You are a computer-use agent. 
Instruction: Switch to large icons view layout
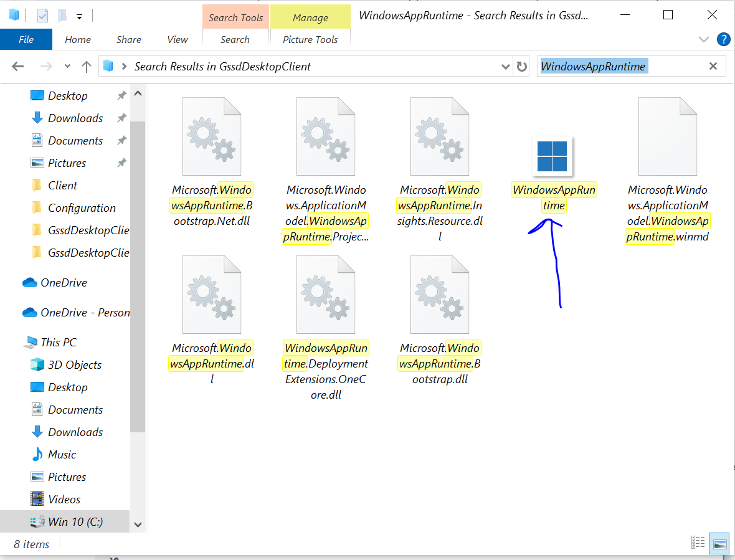[719, 543]
